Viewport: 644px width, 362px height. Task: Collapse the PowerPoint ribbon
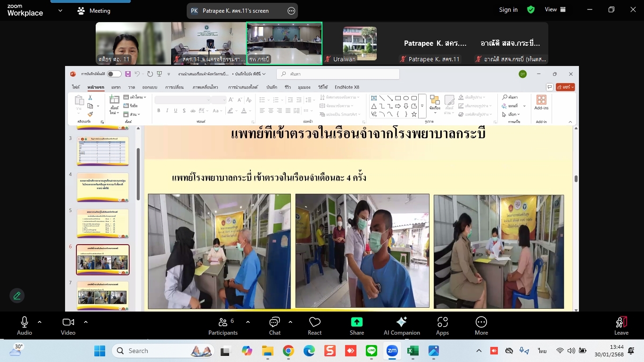click(x=570, y=122)
